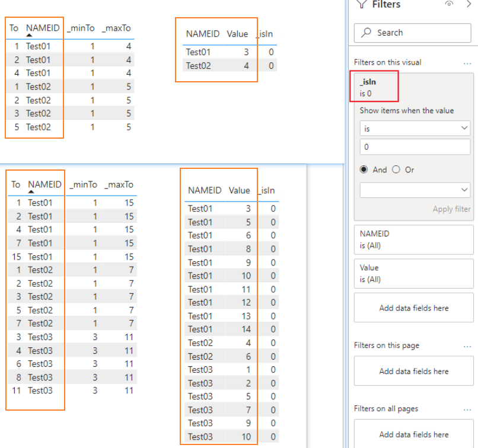Screen dimensions: 478x448
Task: Click Value header in top-right table
Action: point(237,34)
